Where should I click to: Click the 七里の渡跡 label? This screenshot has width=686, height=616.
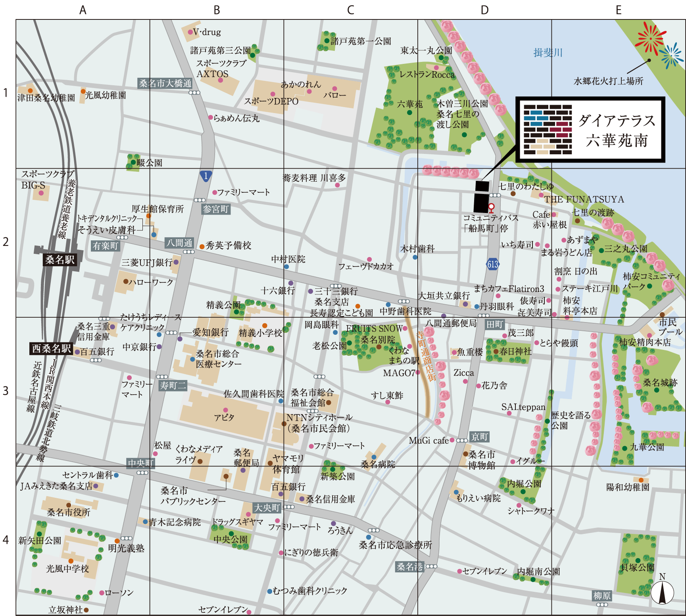tap(593, 212)
